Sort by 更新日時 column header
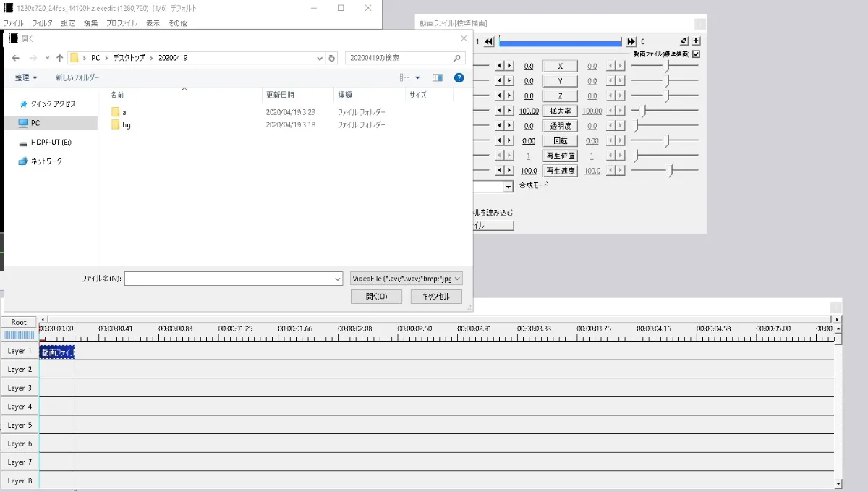The height and width of the screenshot is (492, 868). point(280,95)
